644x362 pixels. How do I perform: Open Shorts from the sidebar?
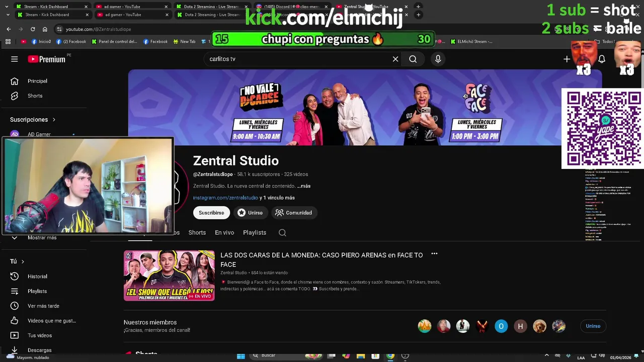(x=35, y=96)
